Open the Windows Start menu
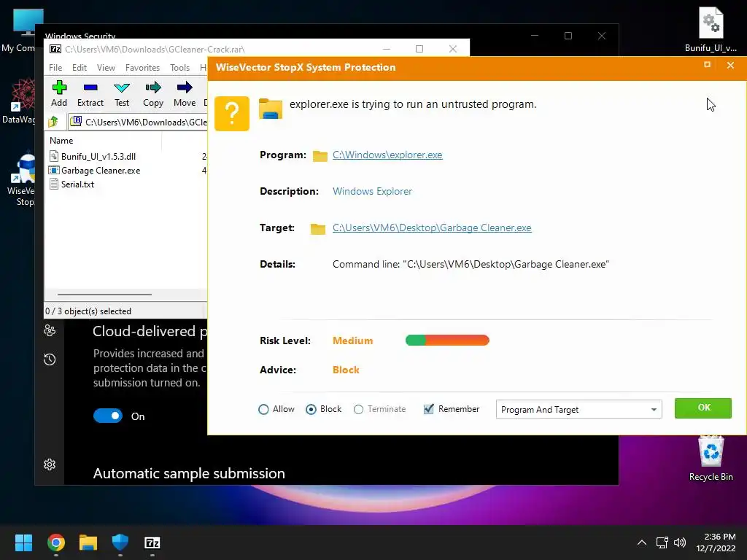This screenshot has width=747, height=560. coord(23,542)
